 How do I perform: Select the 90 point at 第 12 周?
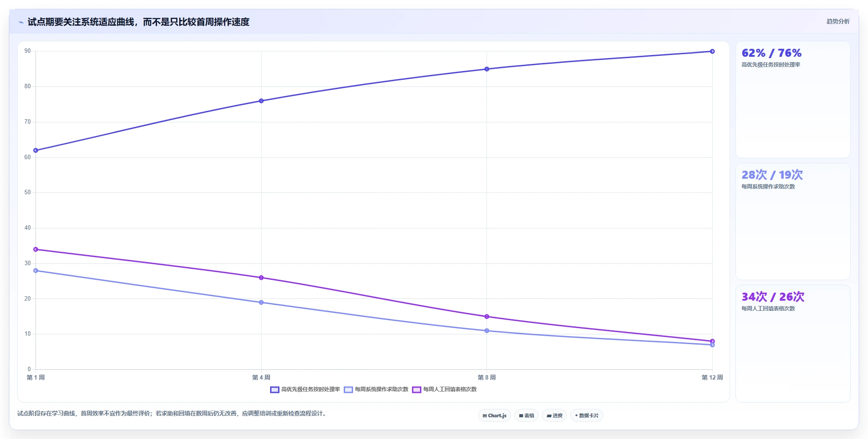tap(712, 51)
